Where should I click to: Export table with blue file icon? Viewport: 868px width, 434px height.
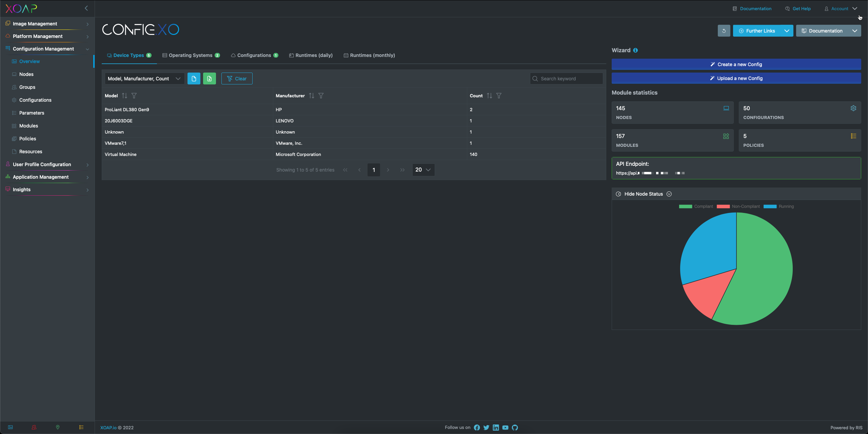[x=194, y=79]
